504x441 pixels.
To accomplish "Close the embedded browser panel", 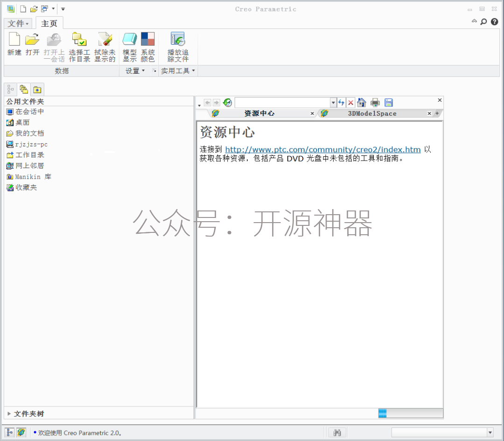I will [x=440, y=100].
